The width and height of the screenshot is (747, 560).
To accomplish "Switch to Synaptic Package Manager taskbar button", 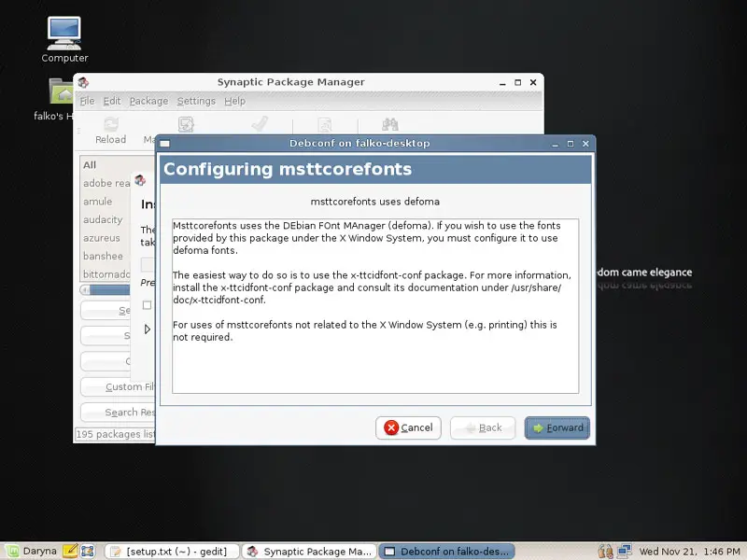I will 310,552.
